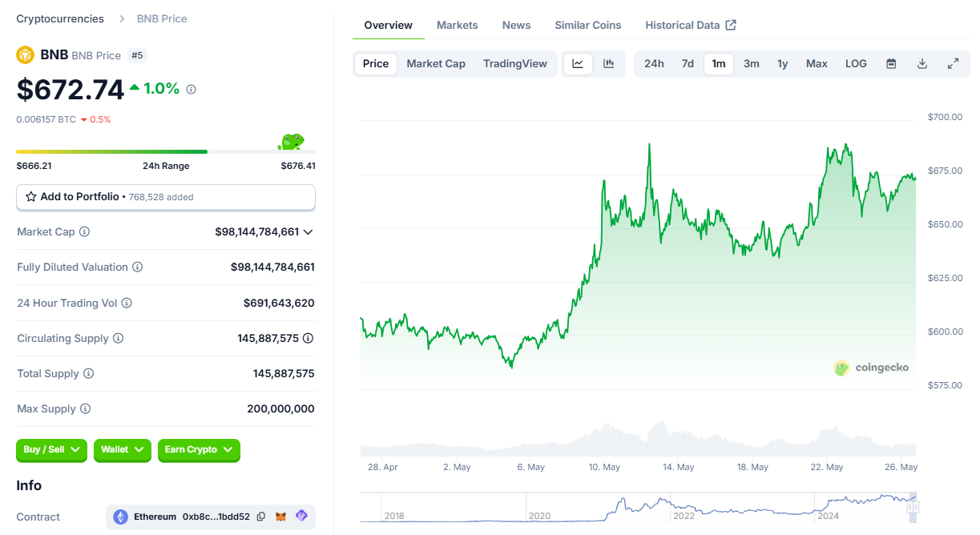
Task: Click the range handle on the mini navigator chart
Action: point(912,506)
